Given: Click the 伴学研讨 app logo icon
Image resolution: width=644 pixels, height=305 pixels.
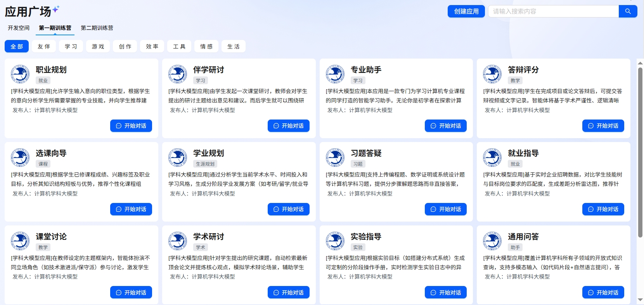Looking at the screenshot, I should click(x=178, y=74).
